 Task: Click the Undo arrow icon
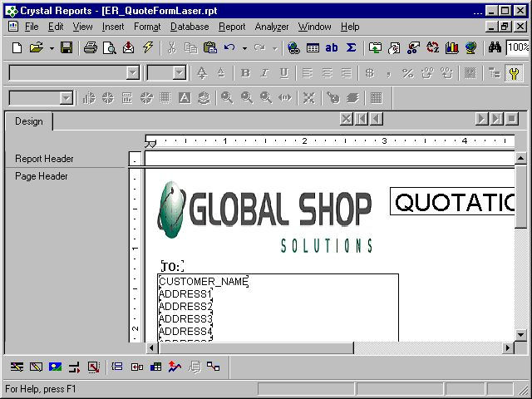click(229, 48)
